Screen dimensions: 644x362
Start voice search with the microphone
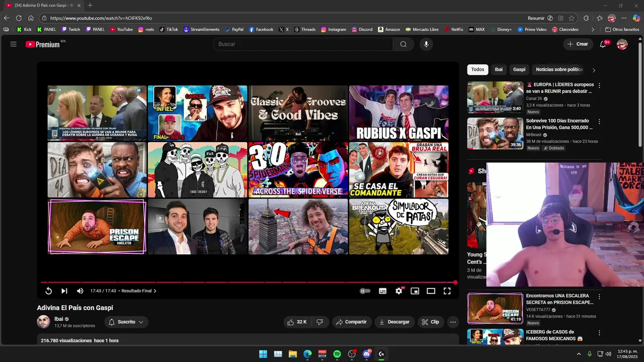coord(426,44)
